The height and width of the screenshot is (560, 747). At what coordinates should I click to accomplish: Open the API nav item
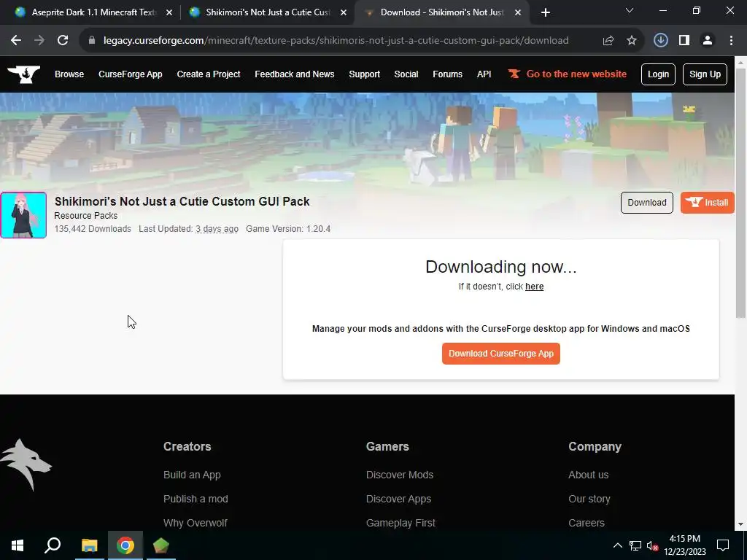click(484, 74)
